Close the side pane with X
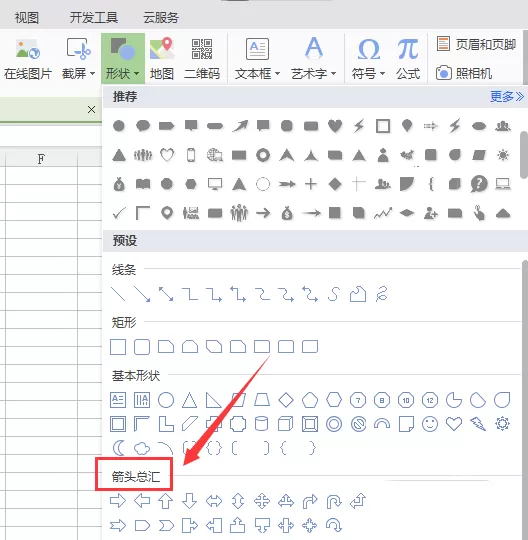Image resolution: width=528 pixels, height=540 pixels. (x=91, y=110)
